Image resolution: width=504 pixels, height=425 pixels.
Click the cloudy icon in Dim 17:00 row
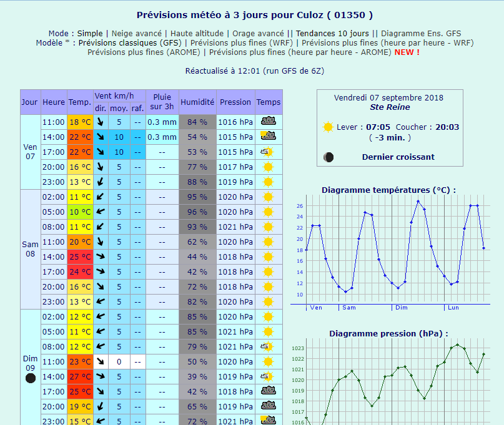tap(269, 391)
